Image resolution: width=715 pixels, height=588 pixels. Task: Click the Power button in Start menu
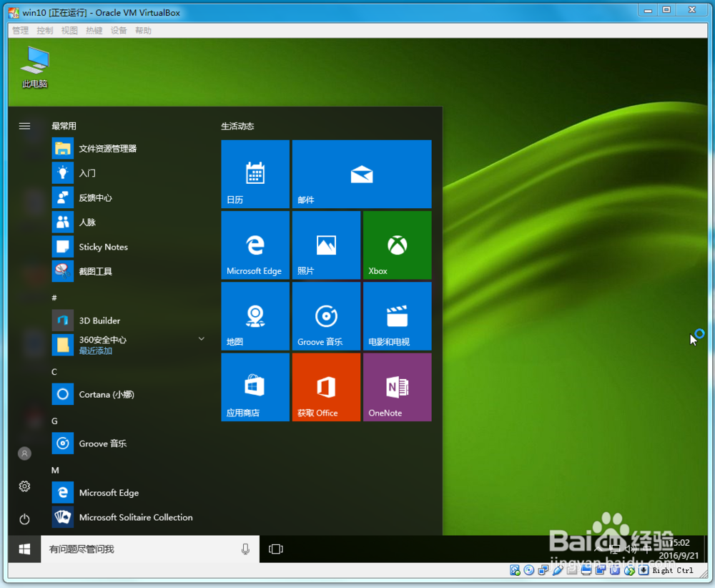[24, 519]
